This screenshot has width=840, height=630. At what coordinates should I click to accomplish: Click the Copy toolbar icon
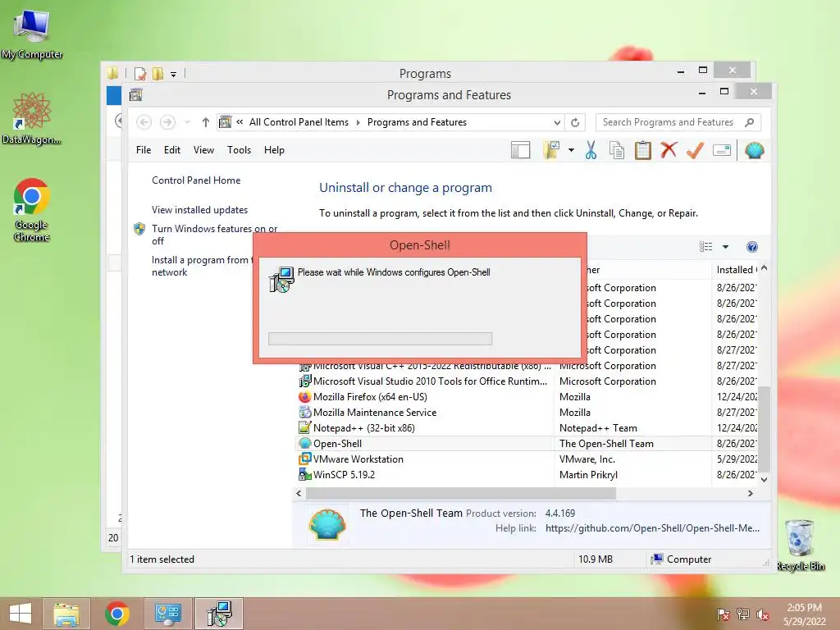tap(617, 151)
